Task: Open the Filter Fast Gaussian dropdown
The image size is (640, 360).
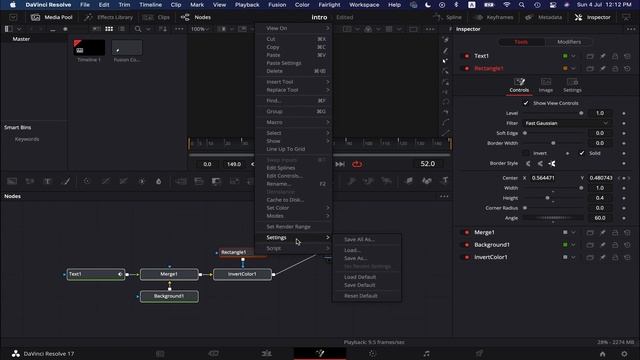Action: [567, 123]
